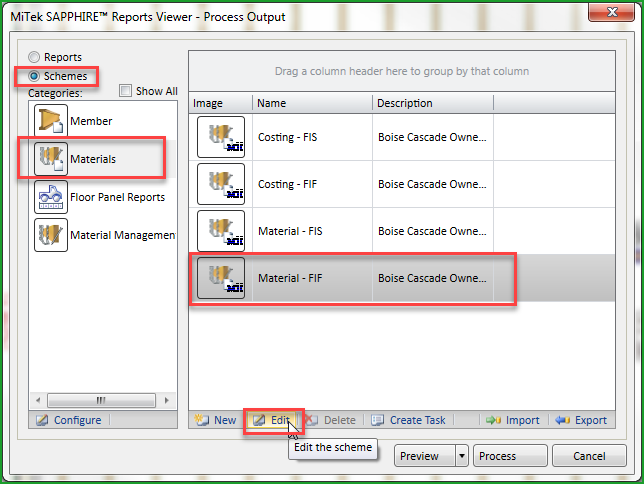Open the Member category icon
Image resolution: width=644 pixels, height=484 pixels.
51,120
